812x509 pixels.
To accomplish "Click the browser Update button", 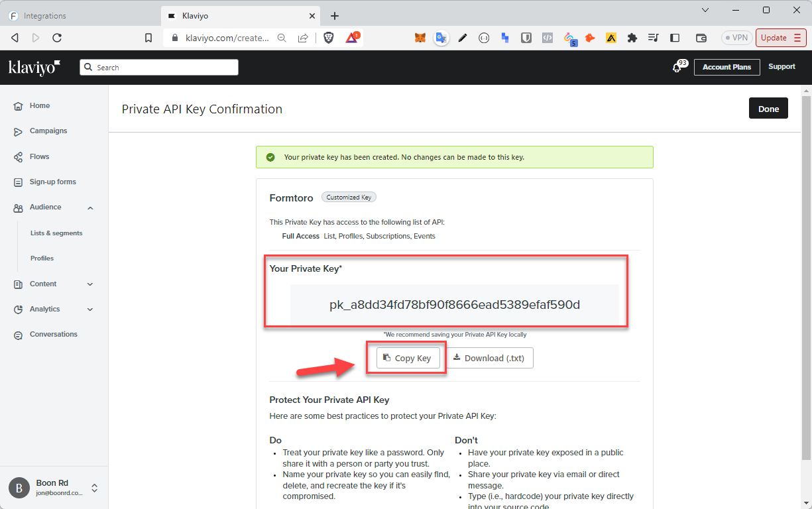I will pyautogui.click(x=781, y=38).
